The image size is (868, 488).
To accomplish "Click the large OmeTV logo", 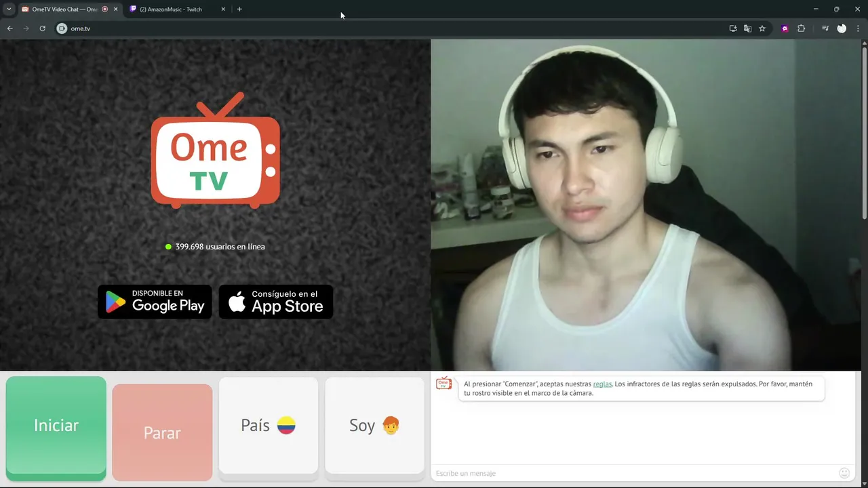I will click(215, 151).
